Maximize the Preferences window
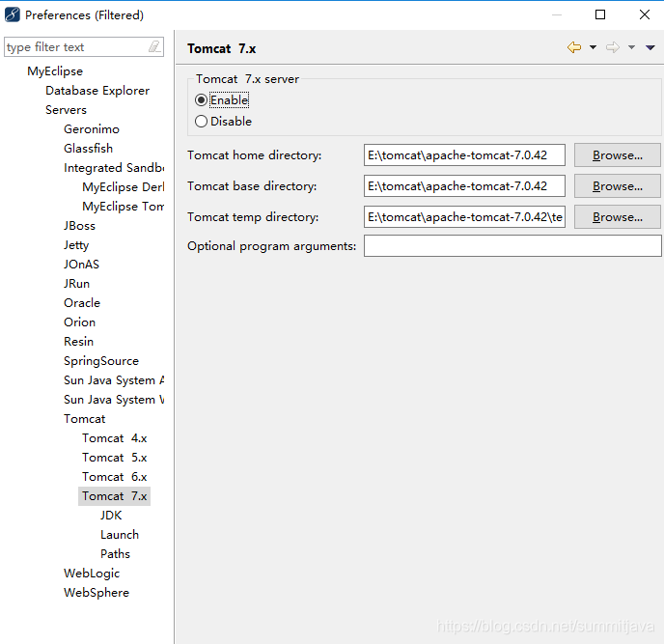Viewport: 664px width, 644px height. pos(600,14)
